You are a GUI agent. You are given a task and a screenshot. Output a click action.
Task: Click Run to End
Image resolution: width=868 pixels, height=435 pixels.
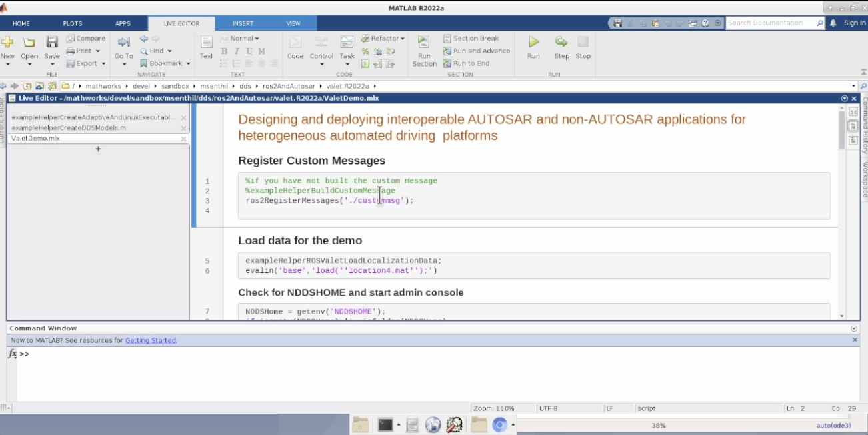click(x=466, y=63)
